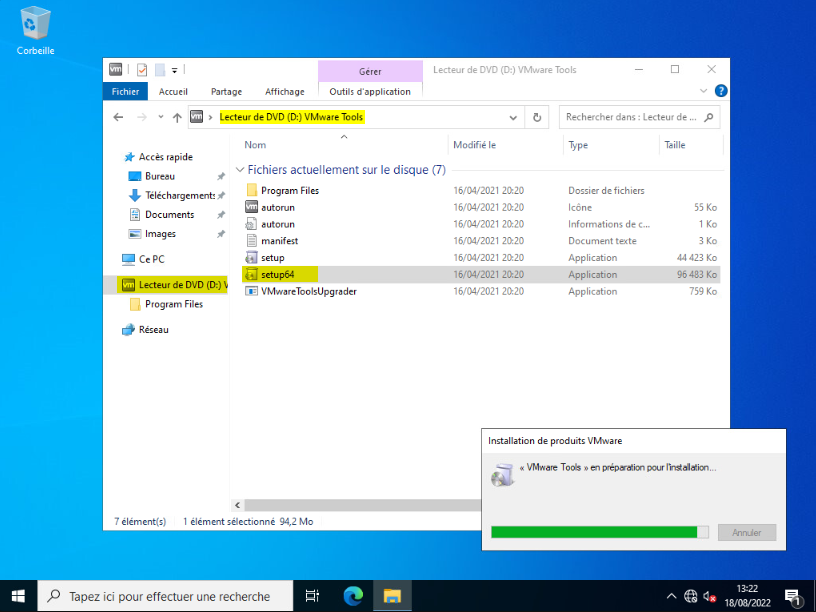Open Bureau in the navigation pane
The image size is (816, 612).
click(x=159, y=176)
